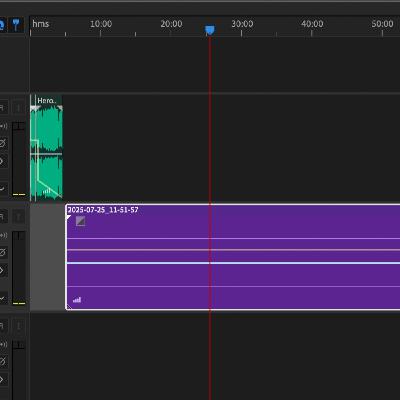Screen dimensions: 400x400
Task: Click the output speaker icon on second track
Action: pyautogui.click(x=3, y=235)
